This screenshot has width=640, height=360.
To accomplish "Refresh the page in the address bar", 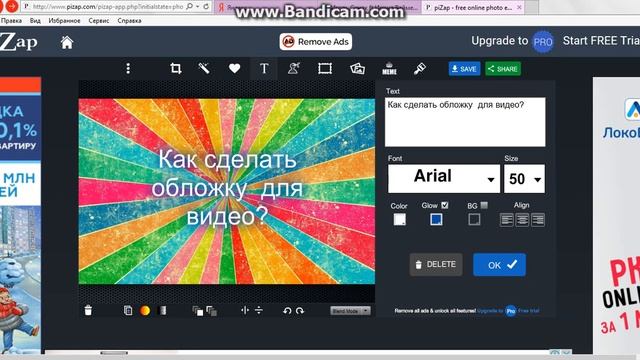I will coord(206,7).
